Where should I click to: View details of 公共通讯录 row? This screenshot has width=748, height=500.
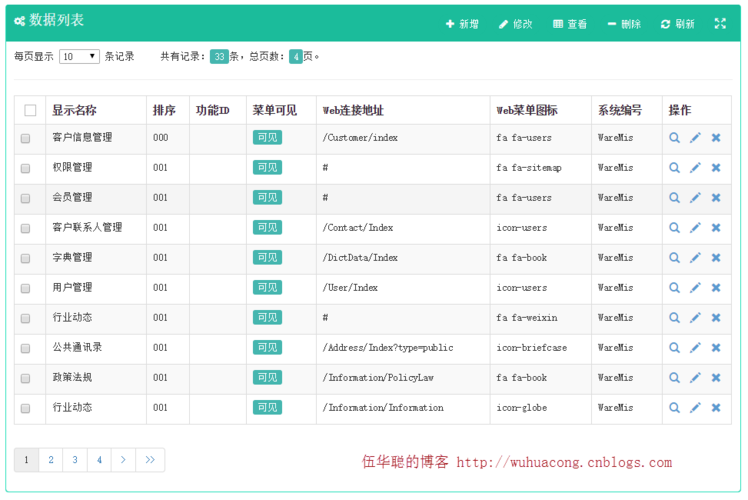pos(674,348)
